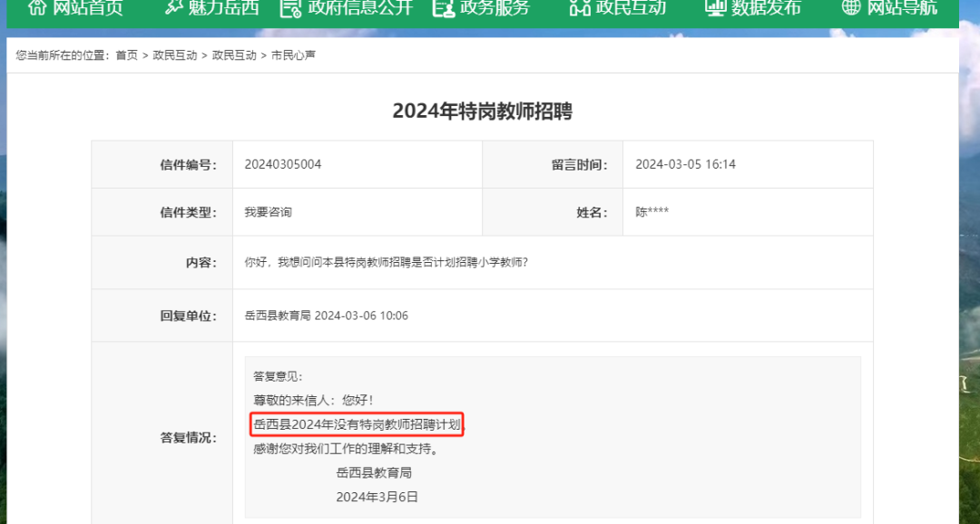The image size is (980, 524).
Task: Click the 内容 label cell
Action: click(162, 262)
